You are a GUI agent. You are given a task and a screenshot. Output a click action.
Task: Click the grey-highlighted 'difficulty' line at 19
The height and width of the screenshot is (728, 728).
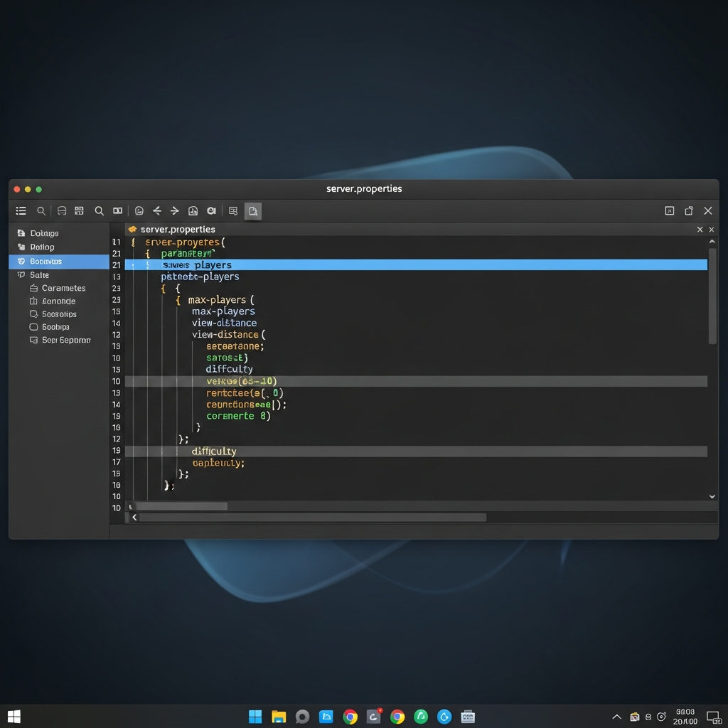[416, 451]
